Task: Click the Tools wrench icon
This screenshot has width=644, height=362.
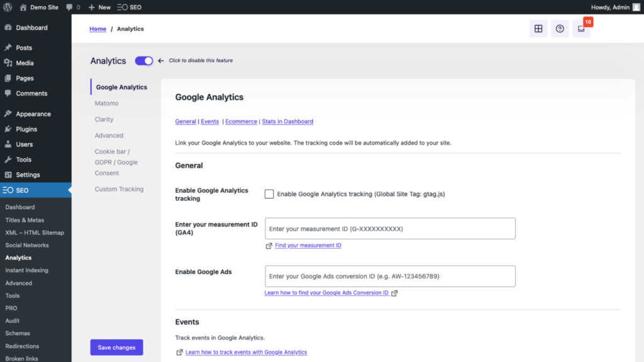Action: pos(8,159)
